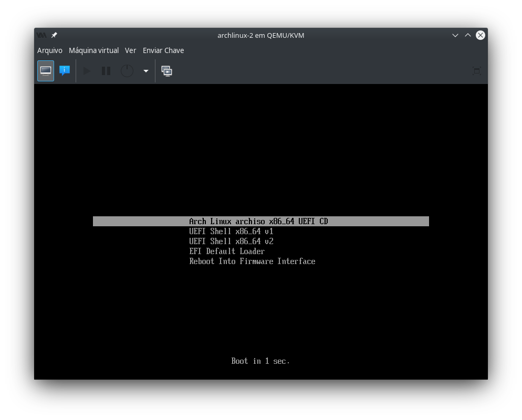Pause the virtual machine
The height and width of the screenshot is (420, 522).
pyautogui.click(x=106, y=71)
